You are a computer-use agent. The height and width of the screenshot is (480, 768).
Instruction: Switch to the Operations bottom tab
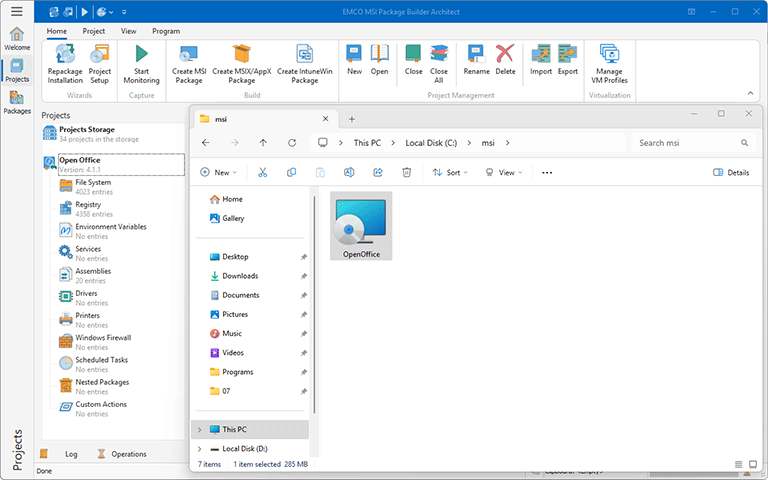121,454
